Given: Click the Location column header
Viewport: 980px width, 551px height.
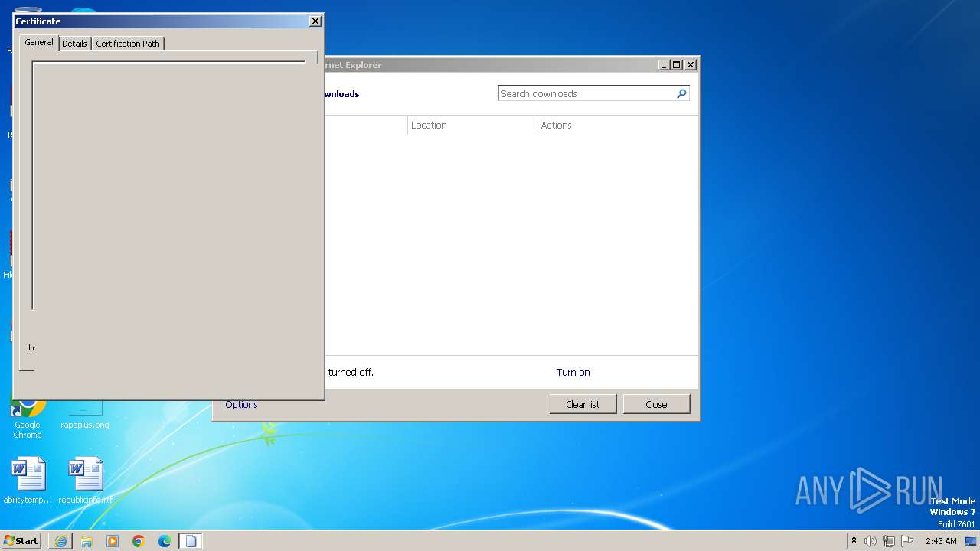Looking at the screenshot, I should click(472, 125).
